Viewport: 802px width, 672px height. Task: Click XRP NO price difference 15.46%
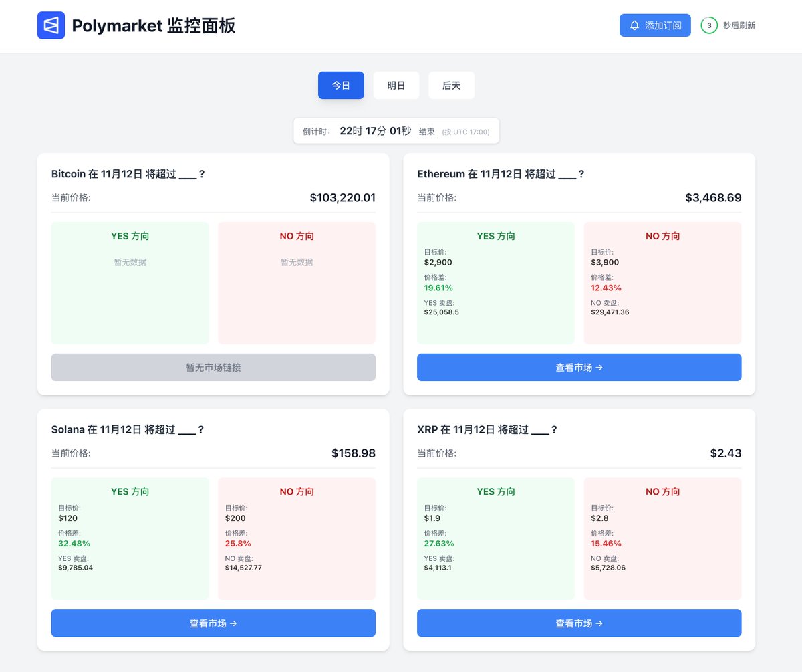pyautogui.click(x=606, y=543)
